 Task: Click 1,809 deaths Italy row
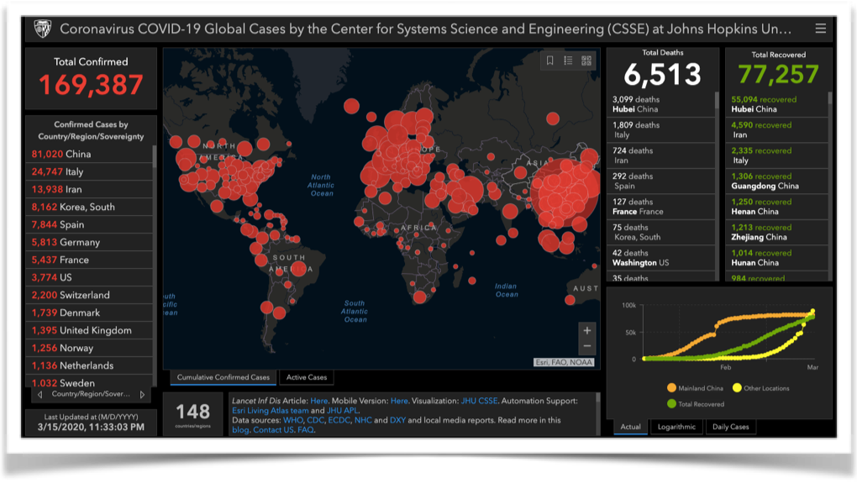tap(660, 130)
